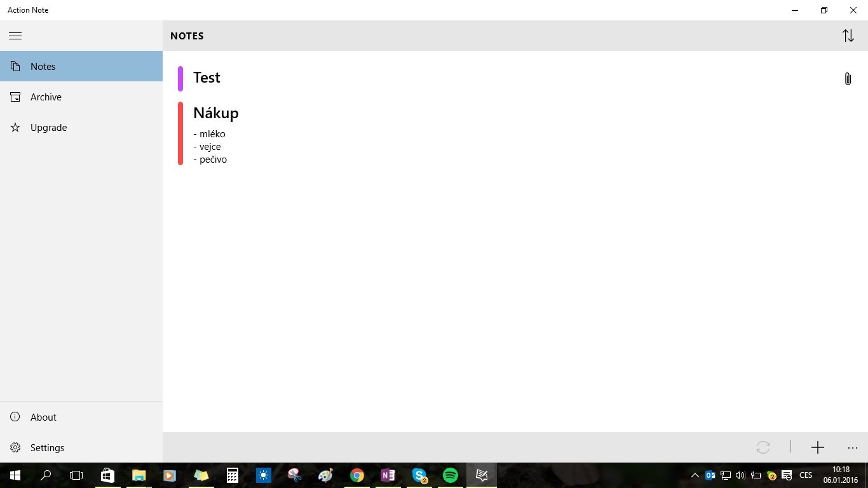Image resolution: width=868 pixels, height=488 pixels.
Task: Expand the more options ellipsis menu
Action: pyautogui.click(x=853, y=447)
